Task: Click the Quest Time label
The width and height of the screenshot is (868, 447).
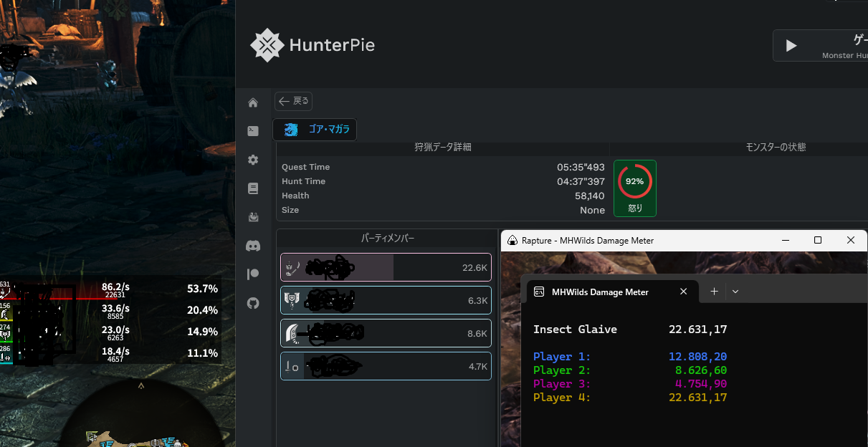Action: [306, 167]
